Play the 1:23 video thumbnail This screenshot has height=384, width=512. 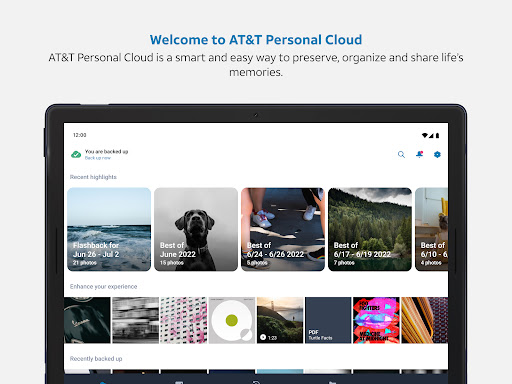pyautogui.click(x=280, y=320)
